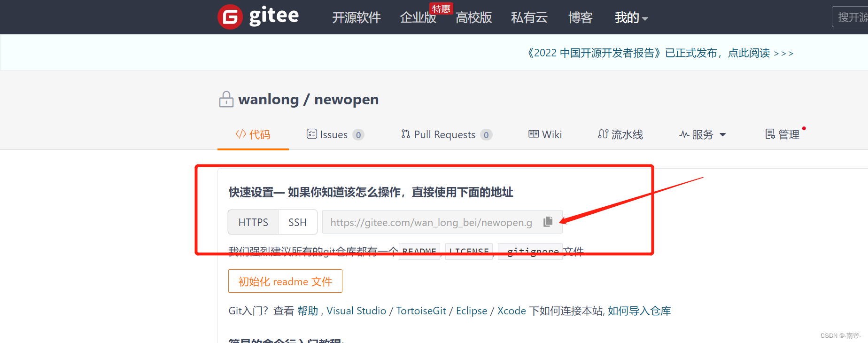Viewport: 868px width, 343px height.
Task: Open the wanlong owner link
Action: tap(269, 99)
